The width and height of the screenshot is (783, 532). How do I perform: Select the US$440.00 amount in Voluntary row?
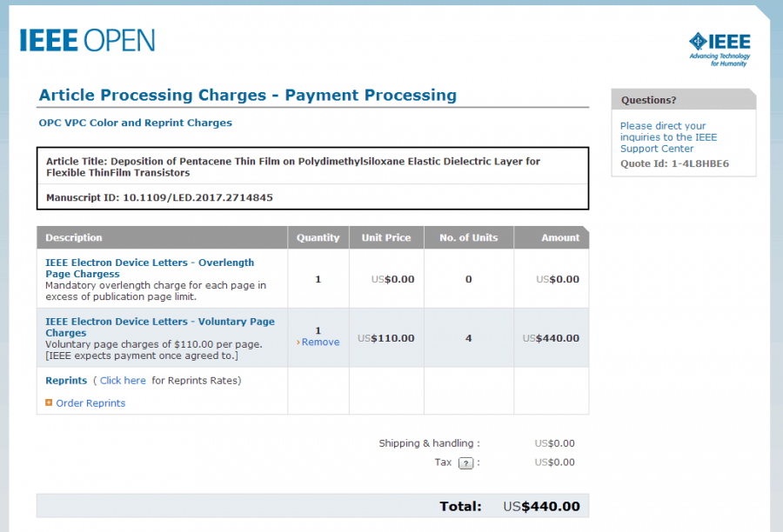point(551,338)
